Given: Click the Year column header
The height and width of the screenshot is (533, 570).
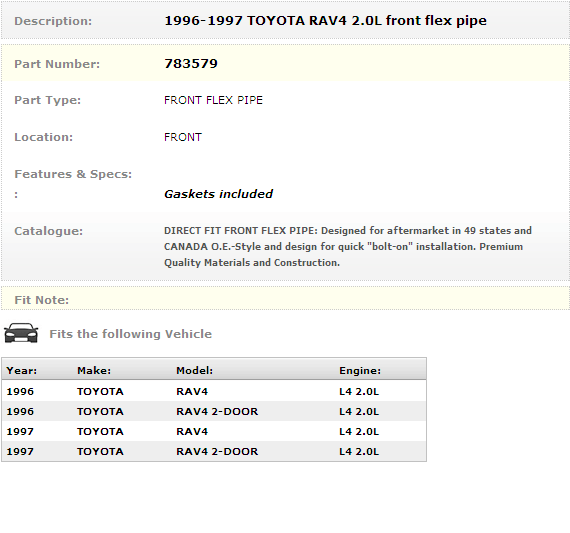Looking at the screenshot, I should click(x=22, y=370).
